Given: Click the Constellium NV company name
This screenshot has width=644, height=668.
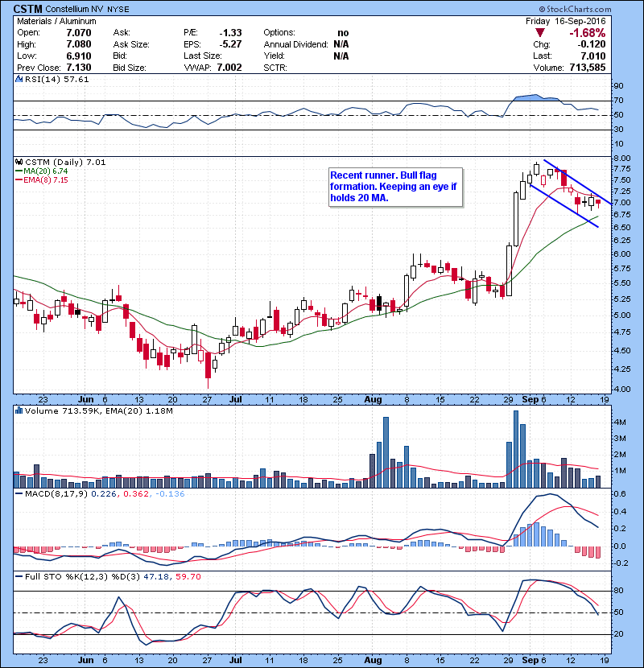Looking at the screenshot, I should click(x=75, y=9).
